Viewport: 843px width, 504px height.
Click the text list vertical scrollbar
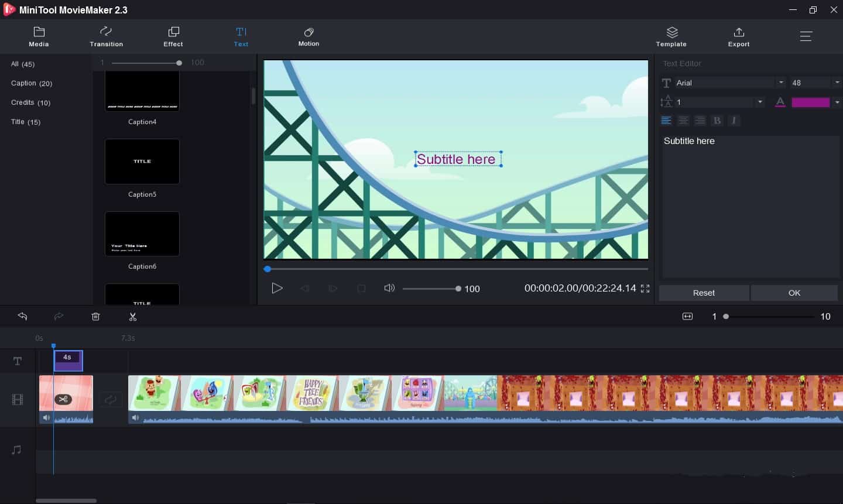[x=253, y=96]
